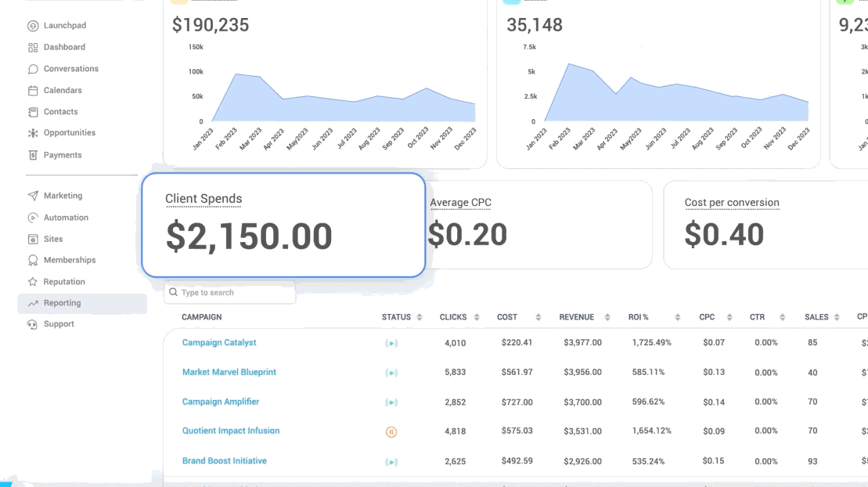Click the Automation icon in sidebar
This screenshot has width=868, height=487.
point(32,218)
